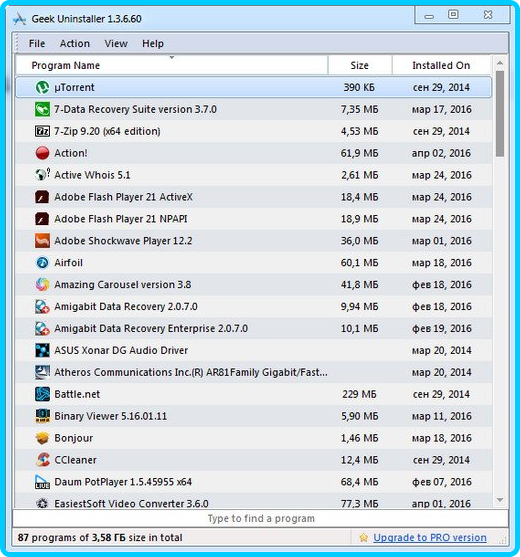The image size is (520, 557).
Task: Click the EasiestSoft Video Converter gear icon
Action: 42,503
